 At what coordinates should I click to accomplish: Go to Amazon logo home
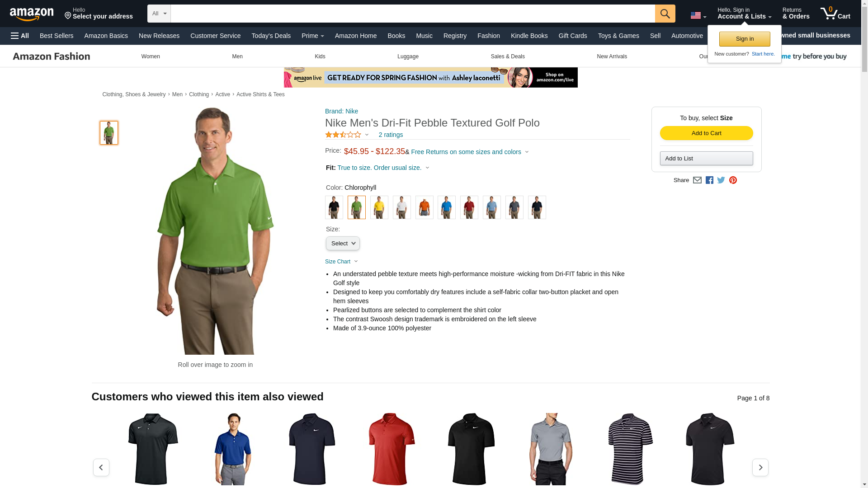pyautogui.click(x=32, y=14)
